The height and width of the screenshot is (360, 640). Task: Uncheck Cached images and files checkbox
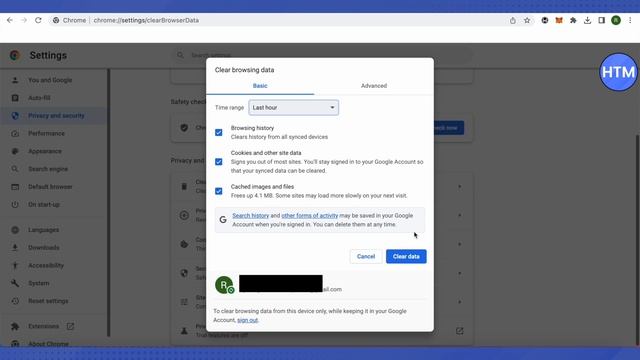click(x=219, y=191)
